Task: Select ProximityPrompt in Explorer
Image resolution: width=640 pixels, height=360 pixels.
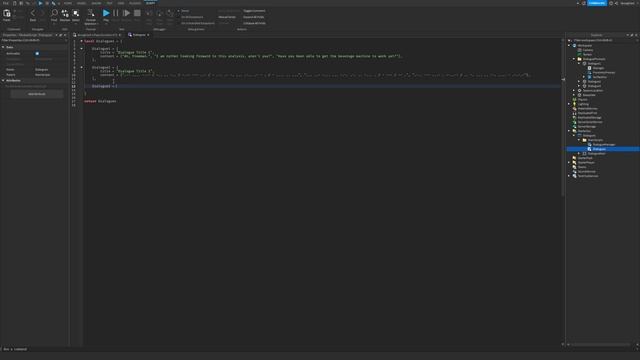Action: point(603,72)
